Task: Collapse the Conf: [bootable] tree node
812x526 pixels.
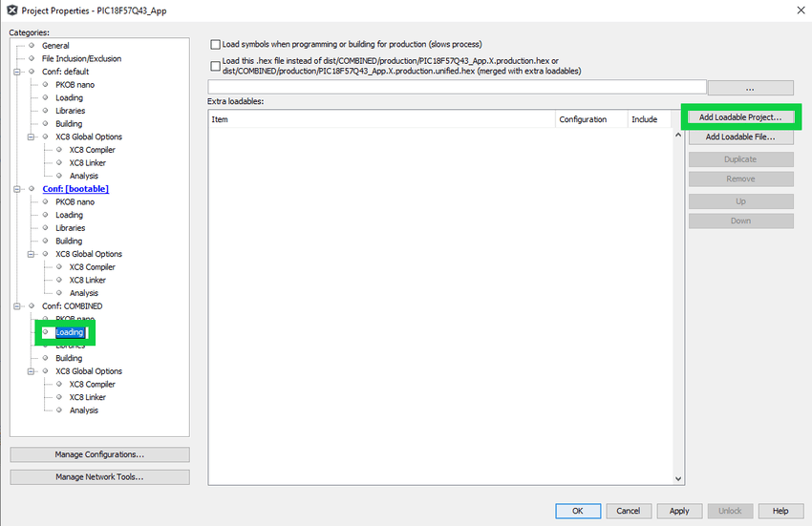Action: 17,189
